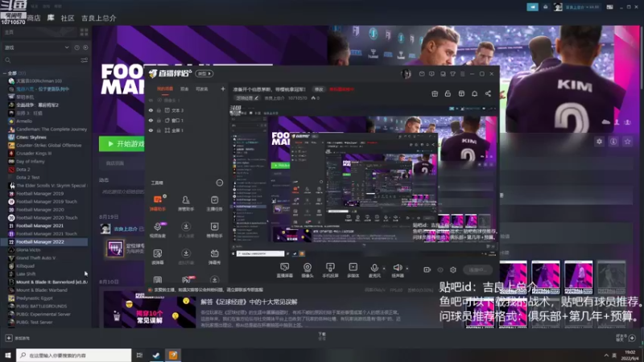The width and height of the screenshot is (644, 362).
Task: Open the 社区 tab in Steam
Action: tap(68, 18)
